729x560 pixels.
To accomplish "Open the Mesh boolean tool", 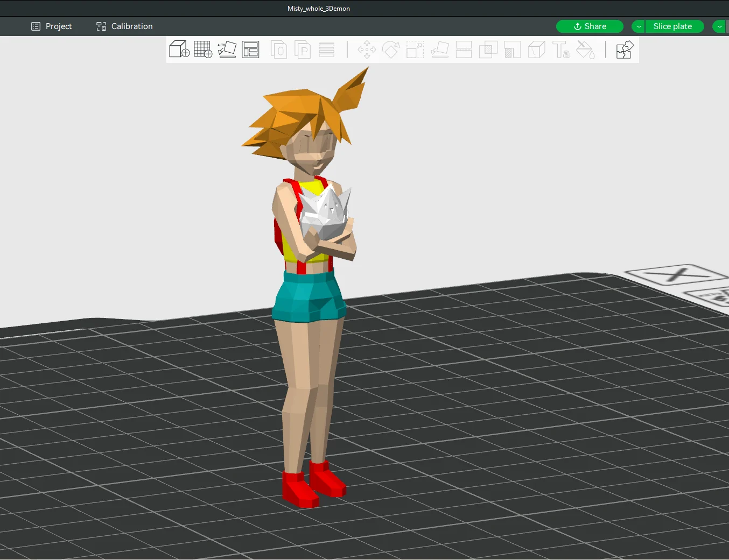I will [488, 49].
